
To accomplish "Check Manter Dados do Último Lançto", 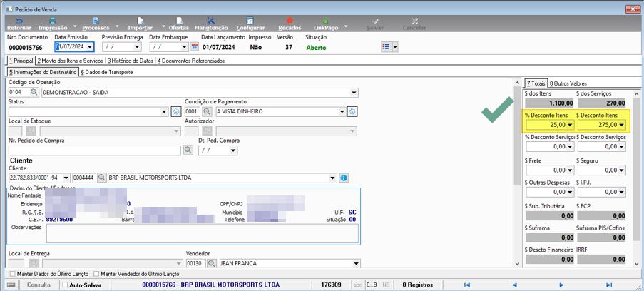I will point(13,274).
